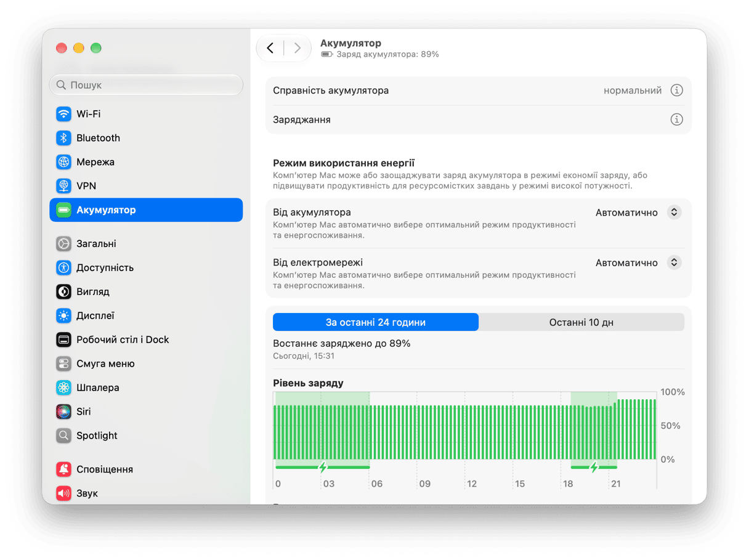Select Мережа label in sidebar

tap(95, 162)
